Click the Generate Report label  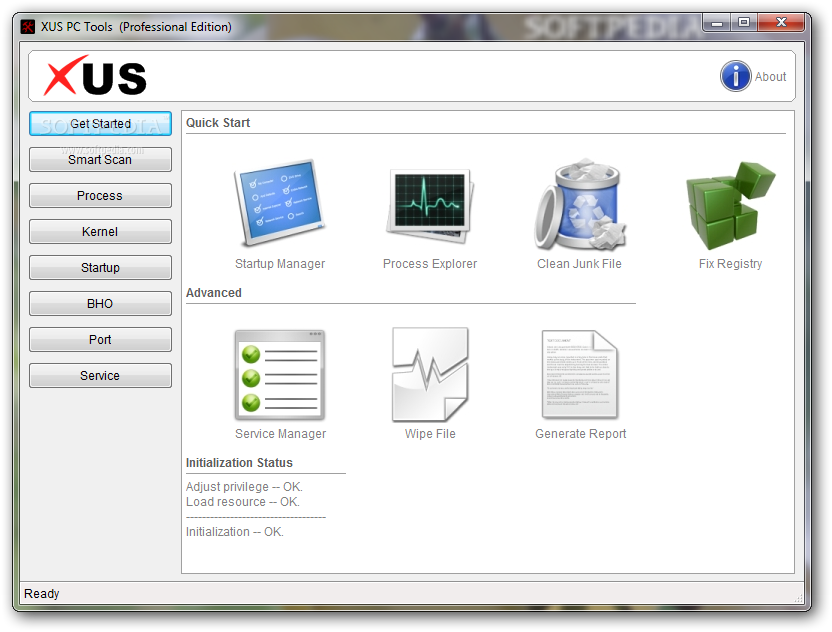581,434
